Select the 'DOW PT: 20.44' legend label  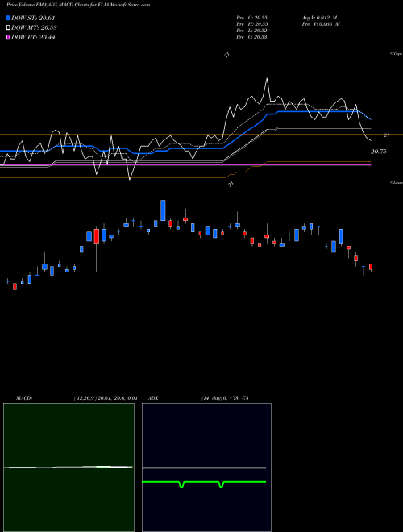pos(33,38)
